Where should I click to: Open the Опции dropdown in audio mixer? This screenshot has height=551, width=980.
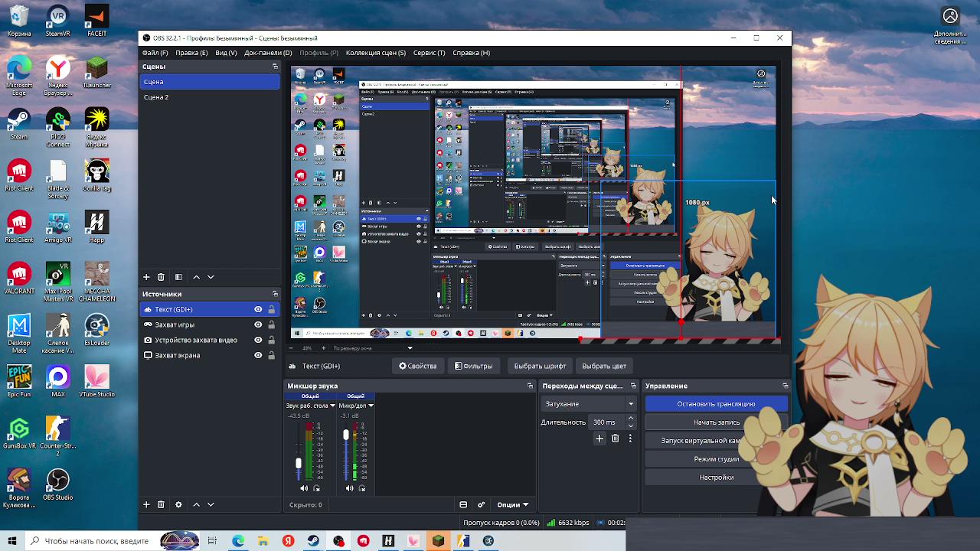point(513,504)
